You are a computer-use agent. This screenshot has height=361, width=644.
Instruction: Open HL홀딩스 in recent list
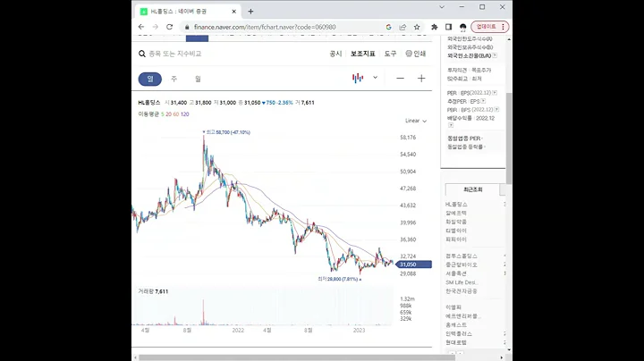click(x=456, y=205)
